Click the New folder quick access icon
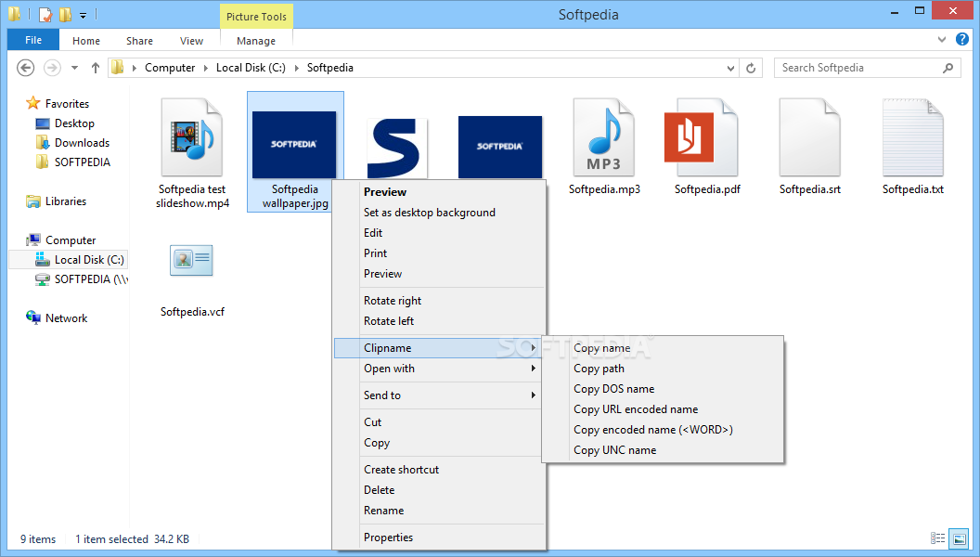Screen dimensions: 980x557 pyautogui.click(x=64, y=14)
